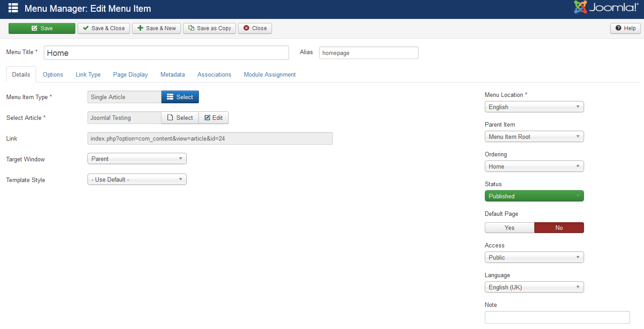Change the Published status dropdown

tap(534, 196)
